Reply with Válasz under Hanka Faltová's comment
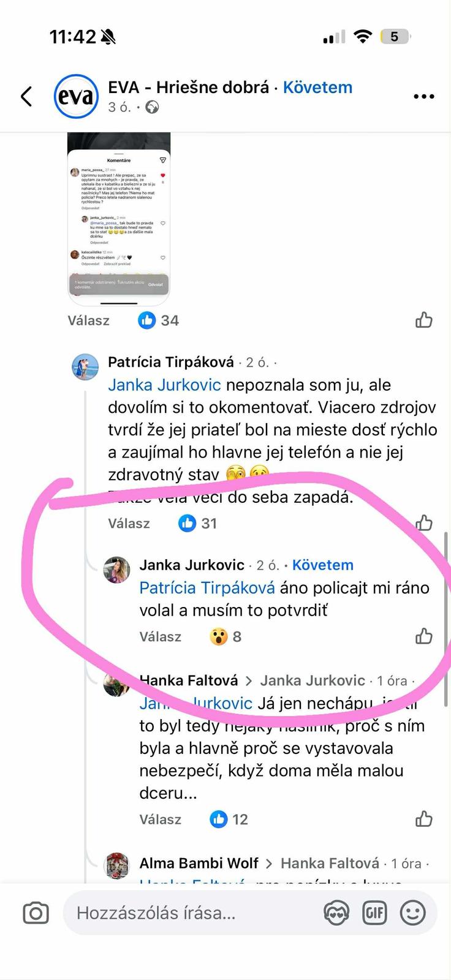This screenshot has width=451, height=980. coord(161,819)
